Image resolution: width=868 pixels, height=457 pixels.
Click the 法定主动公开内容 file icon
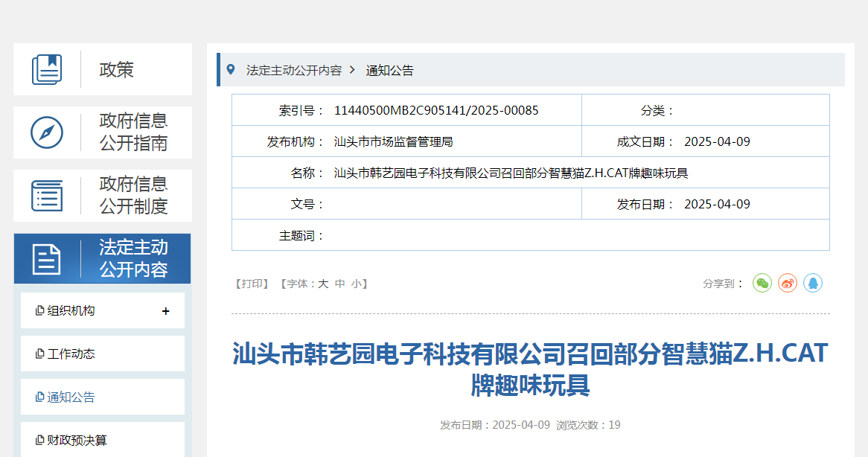click(x=47, y=259)
